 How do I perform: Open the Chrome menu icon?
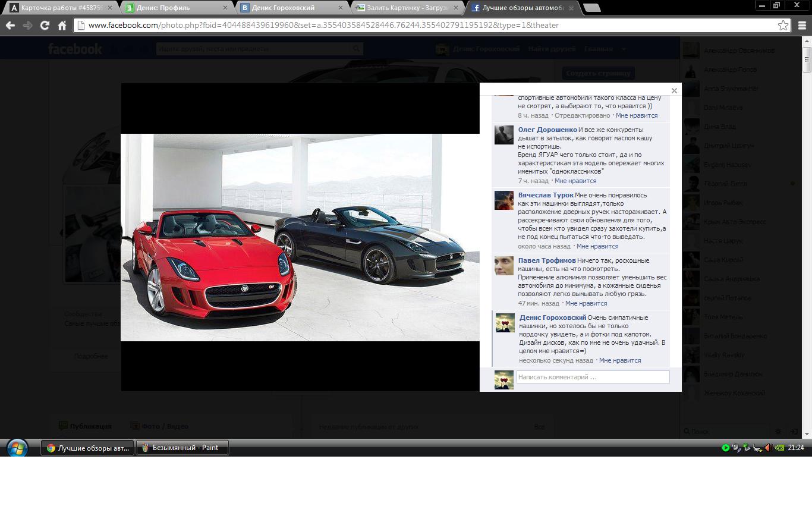pyautogui.click(x=802, y=26)
